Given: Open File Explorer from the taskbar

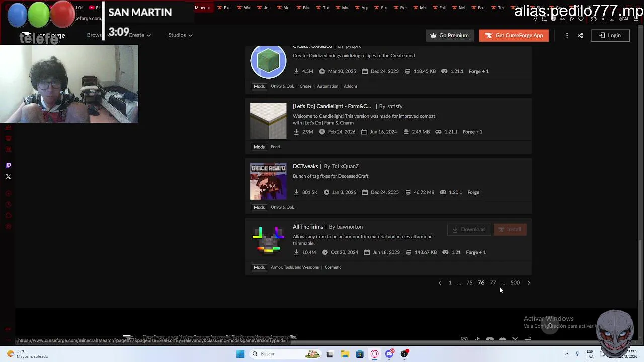Looking at the screenshot, I should 345,354.
